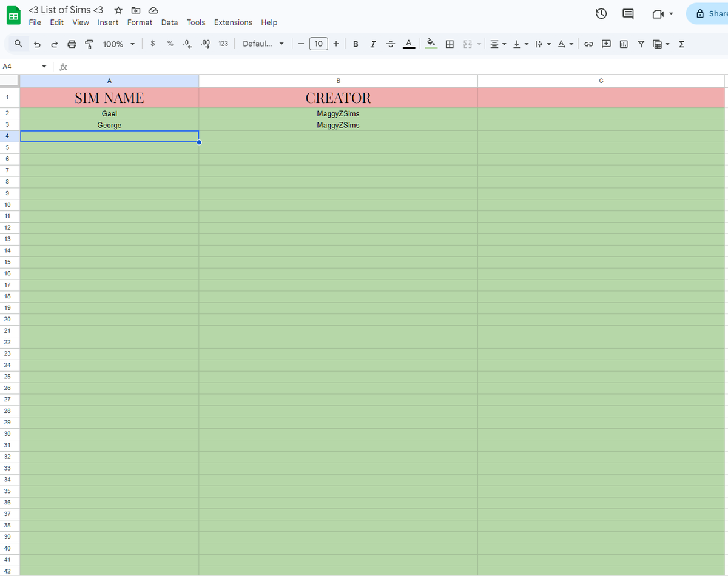Screen dimensions: 728x576
Task: Open the View menu
Action: (81, 22)
